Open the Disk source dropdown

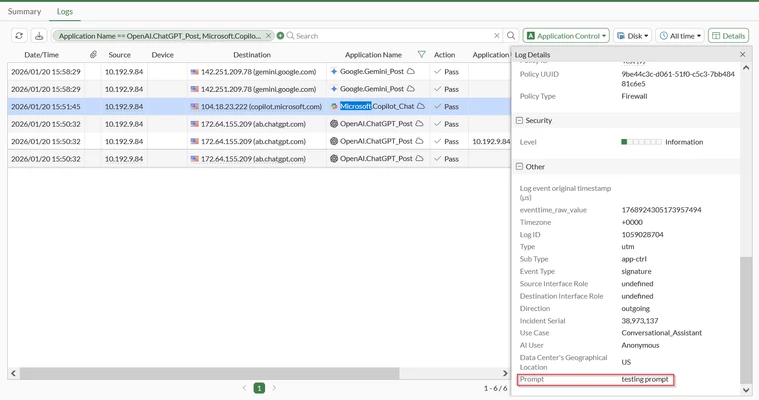coord(632,36)
